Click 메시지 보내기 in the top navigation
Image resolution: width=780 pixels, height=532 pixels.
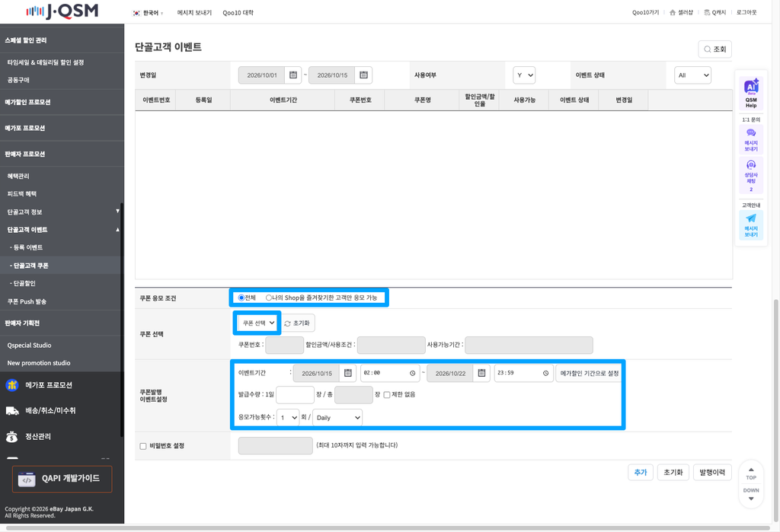point(194,13)
